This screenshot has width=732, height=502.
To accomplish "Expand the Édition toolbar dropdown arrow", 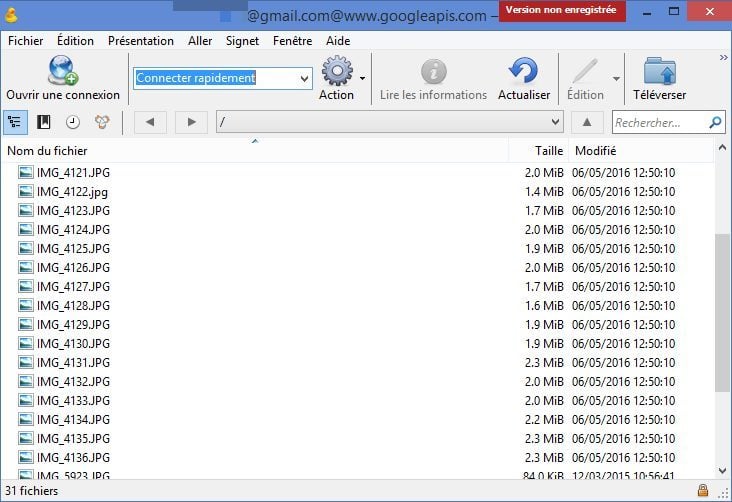I will point(616,78).
